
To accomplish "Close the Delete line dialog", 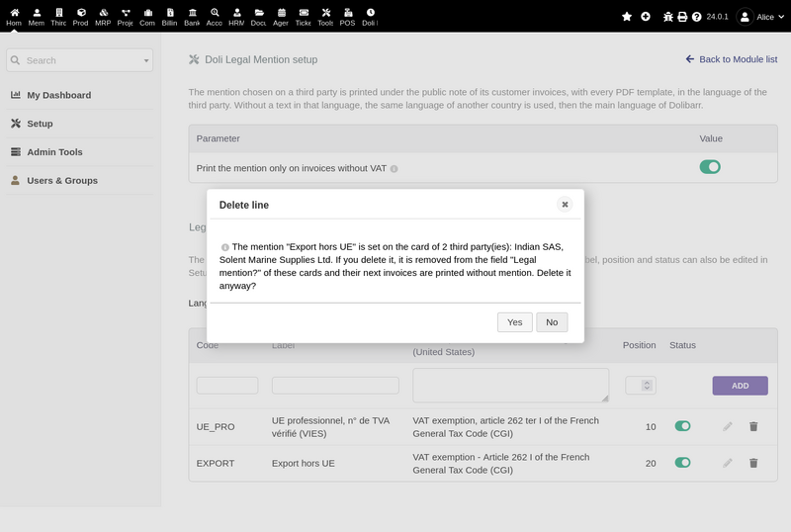I will coord(565,205).
